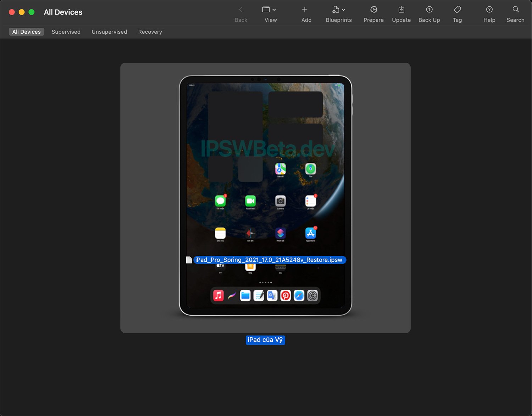This screenshot has width=532, height=416.
Task: Click the FaceTime icon on iPad screen
Action: click(250, 201)
